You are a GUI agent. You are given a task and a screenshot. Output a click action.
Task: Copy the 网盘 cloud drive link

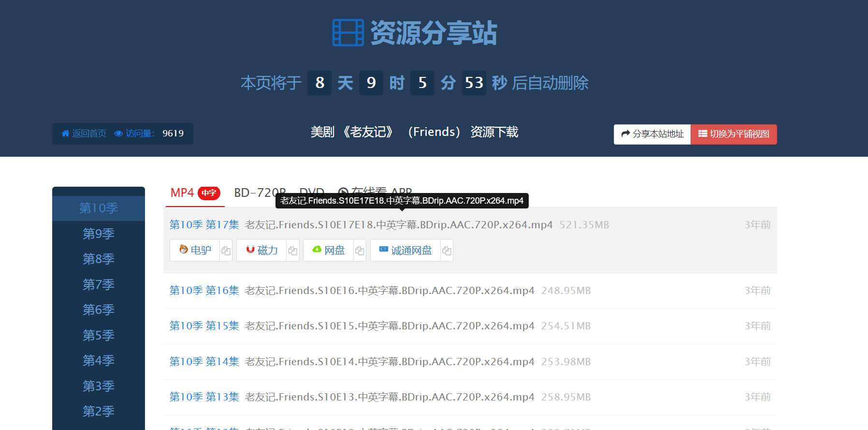pyautogui.click(x=360, y=251)
